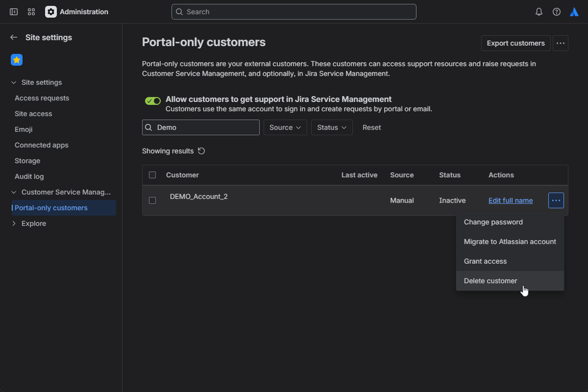This screenshot has height=392, width=588.
Task: Select Migrate to Atlassian account
Action: point(510,241)
